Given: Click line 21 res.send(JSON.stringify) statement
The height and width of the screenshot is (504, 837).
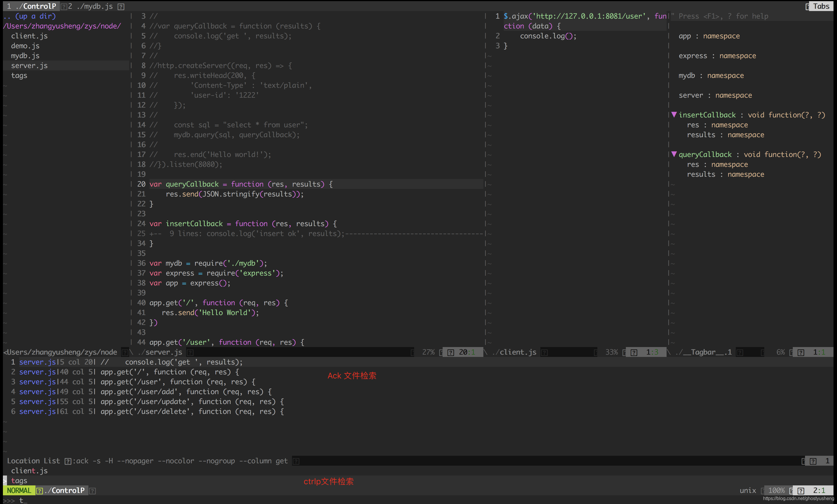Looking at the screenshot, I should click(x=235, y=194).
